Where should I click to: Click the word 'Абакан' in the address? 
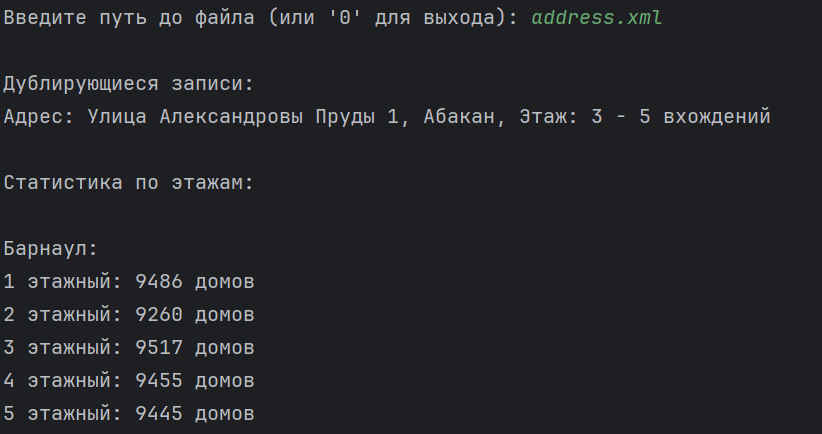(459, 116)
